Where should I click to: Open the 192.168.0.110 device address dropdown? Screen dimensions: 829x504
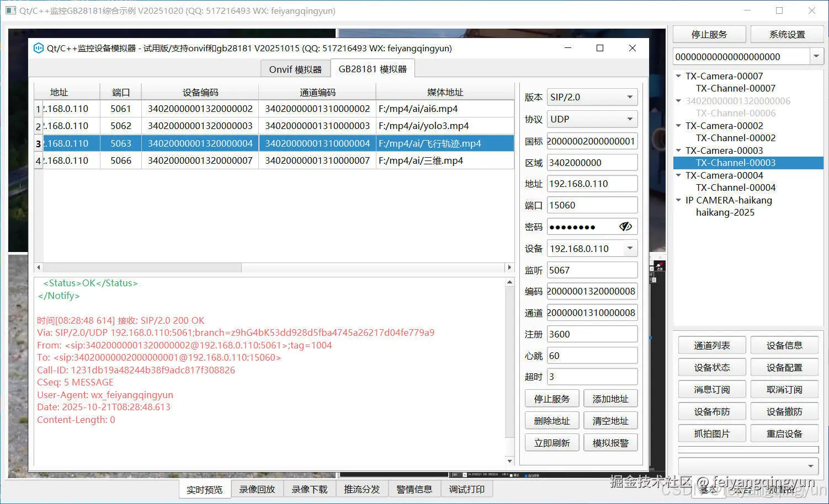pyautogui.click(x=630, y=249)
